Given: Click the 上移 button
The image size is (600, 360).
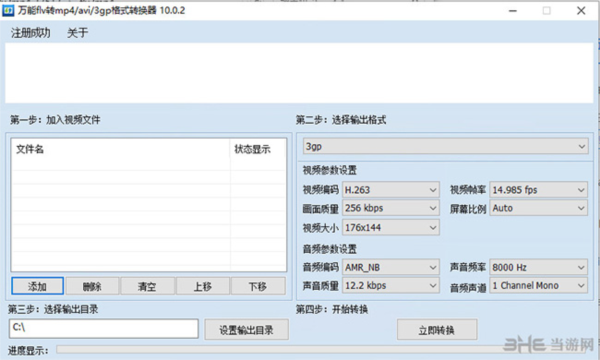Looking at the screenshot, I should 203,286.
